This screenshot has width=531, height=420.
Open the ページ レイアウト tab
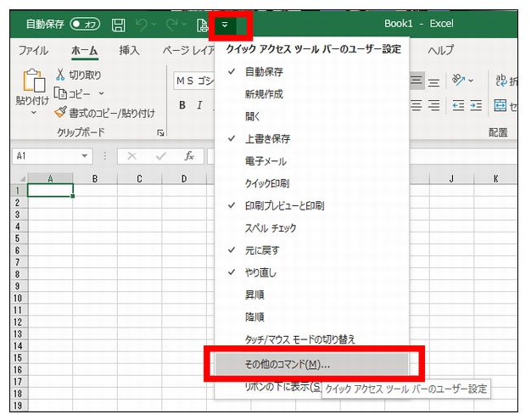pos(188,50)
